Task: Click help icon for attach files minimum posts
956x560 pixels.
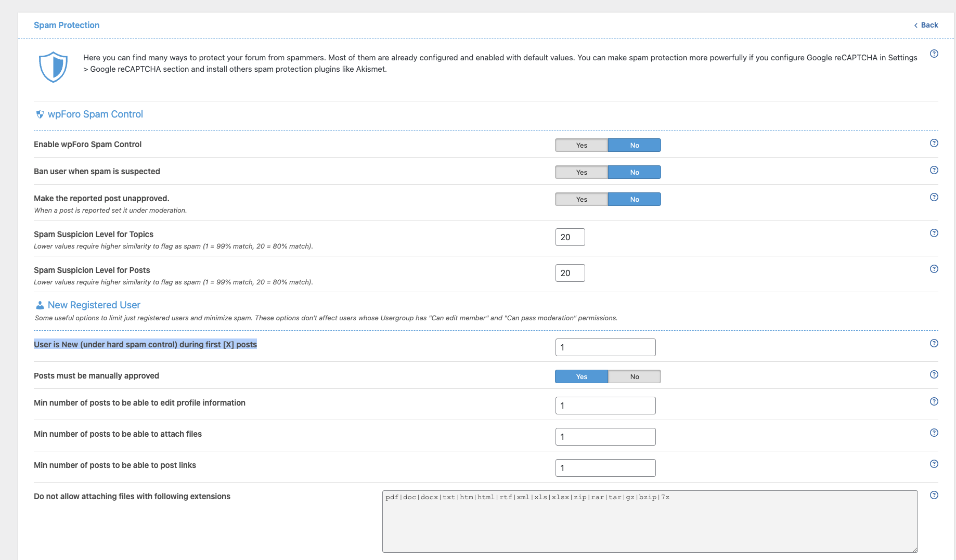Action: [934, 433]
